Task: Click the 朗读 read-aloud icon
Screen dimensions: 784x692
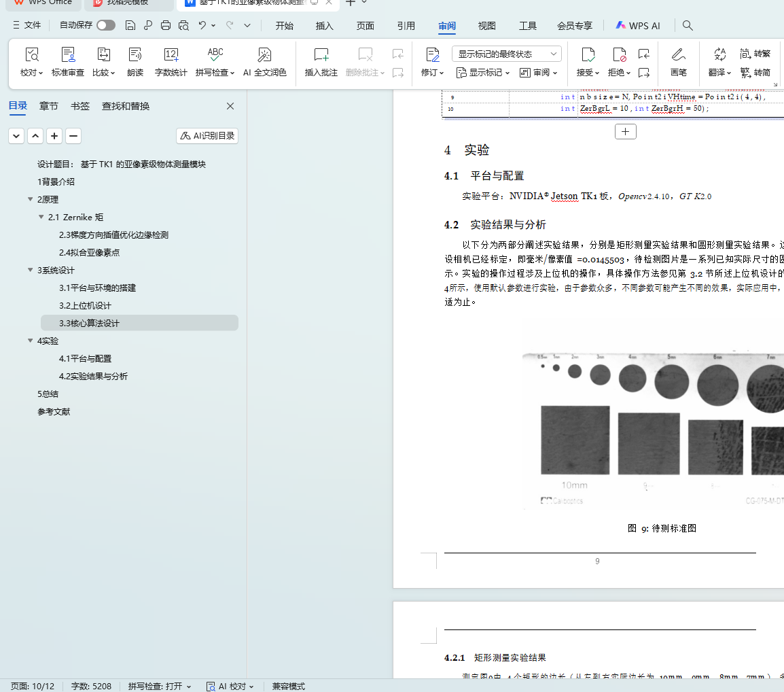Action: click(135, 55)
